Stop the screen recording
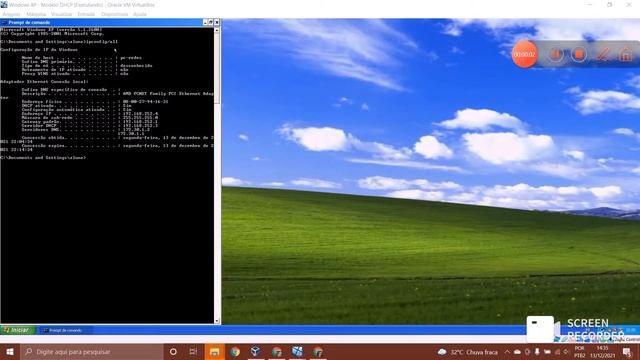640x360 pixels. [579, 54]
